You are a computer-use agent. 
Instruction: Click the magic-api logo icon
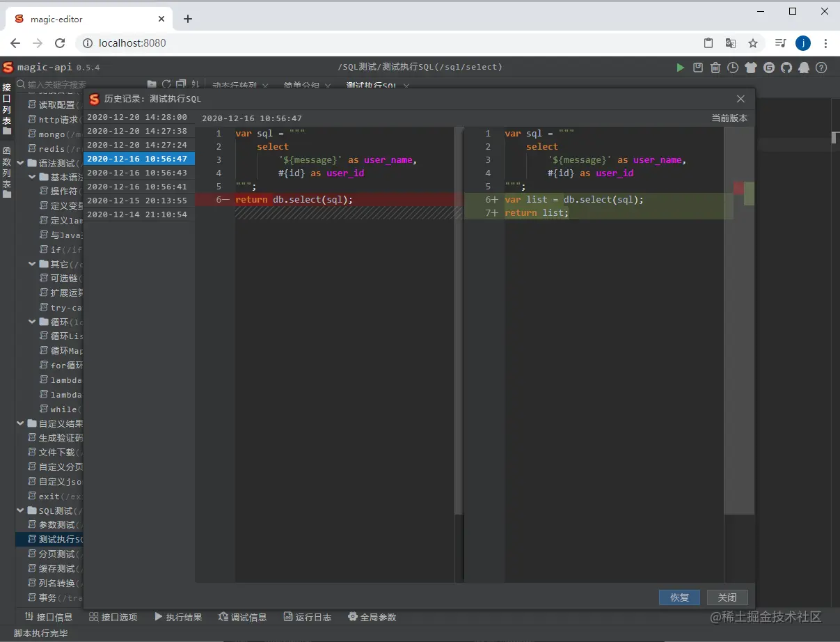pyautogui.click(x=8, y=68)
